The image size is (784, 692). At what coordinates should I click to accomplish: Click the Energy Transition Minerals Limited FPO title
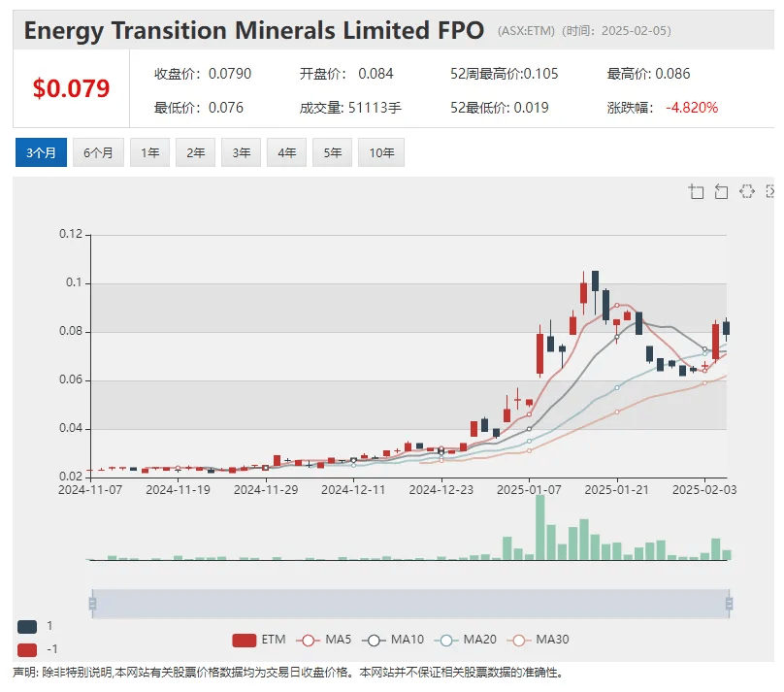pos(254,30)
